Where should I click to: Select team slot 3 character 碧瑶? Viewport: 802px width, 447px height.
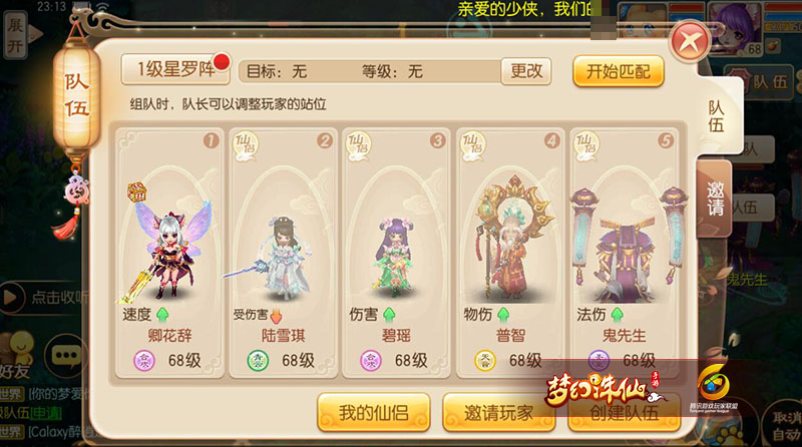pyautogui.click(x=396, y=253)
